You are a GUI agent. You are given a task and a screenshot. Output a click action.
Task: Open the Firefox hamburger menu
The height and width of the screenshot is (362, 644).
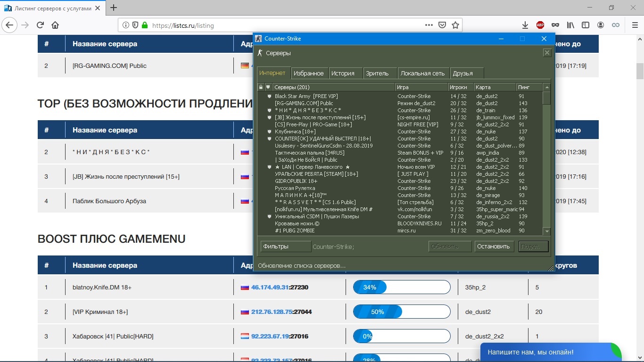point(634,25)
